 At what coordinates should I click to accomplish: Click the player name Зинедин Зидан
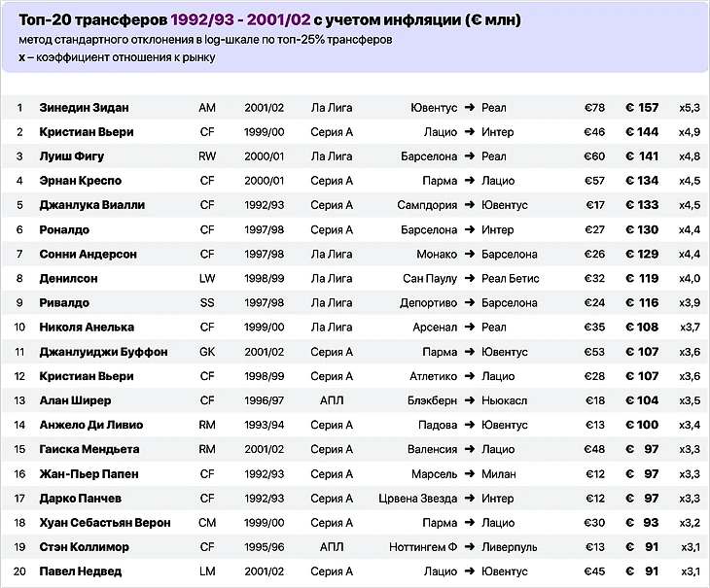[x=84, y=108]
